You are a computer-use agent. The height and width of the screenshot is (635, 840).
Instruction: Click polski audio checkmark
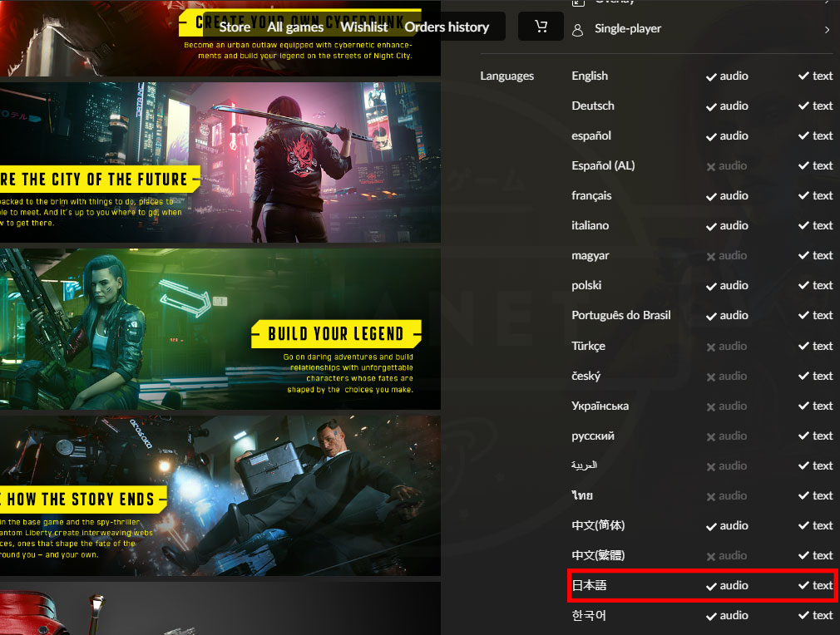711,287
